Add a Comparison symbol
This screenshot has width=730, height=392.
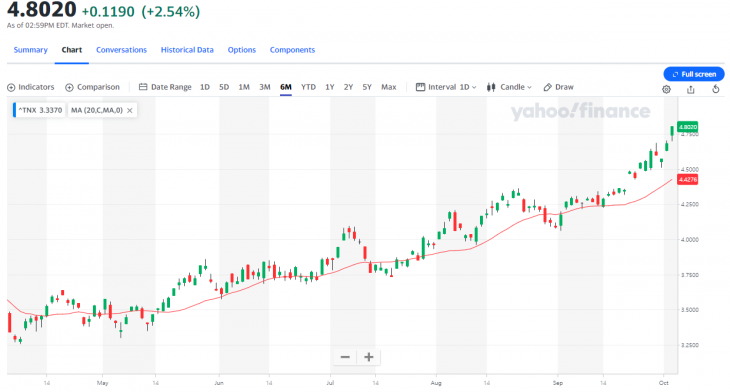[92, 87]
